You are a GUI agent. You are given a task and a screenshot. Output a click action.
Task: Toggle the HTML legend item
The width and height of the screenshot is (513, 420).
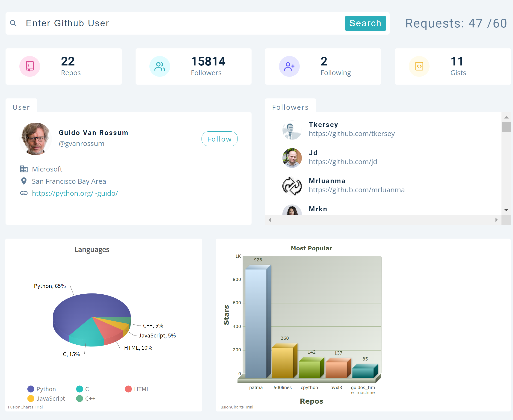tap(137, 389)
